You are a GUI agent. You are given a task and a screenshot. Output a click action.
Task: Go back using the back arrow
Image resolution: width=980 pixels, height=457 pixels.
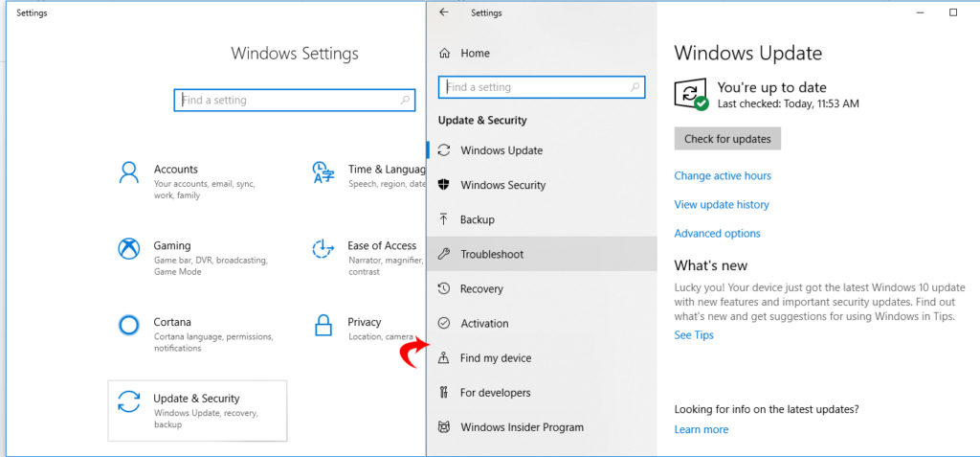[443, 12]
